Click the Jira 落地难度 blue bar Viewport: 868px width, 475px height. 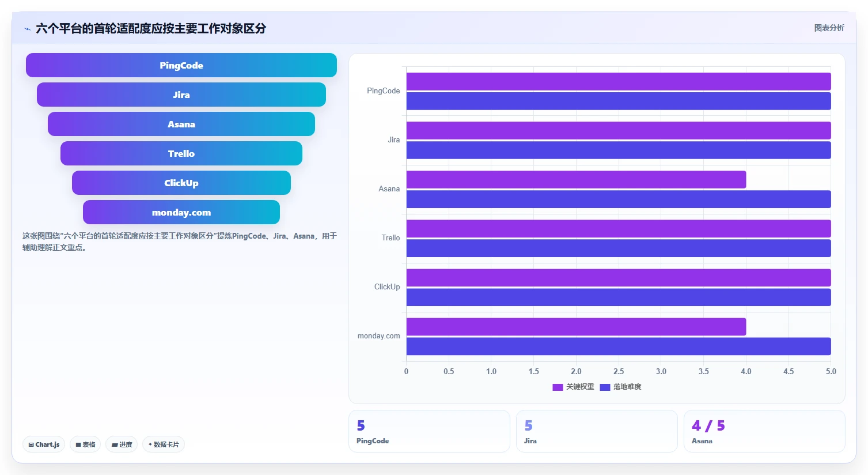pyautogui.click(x=619, y=150)
